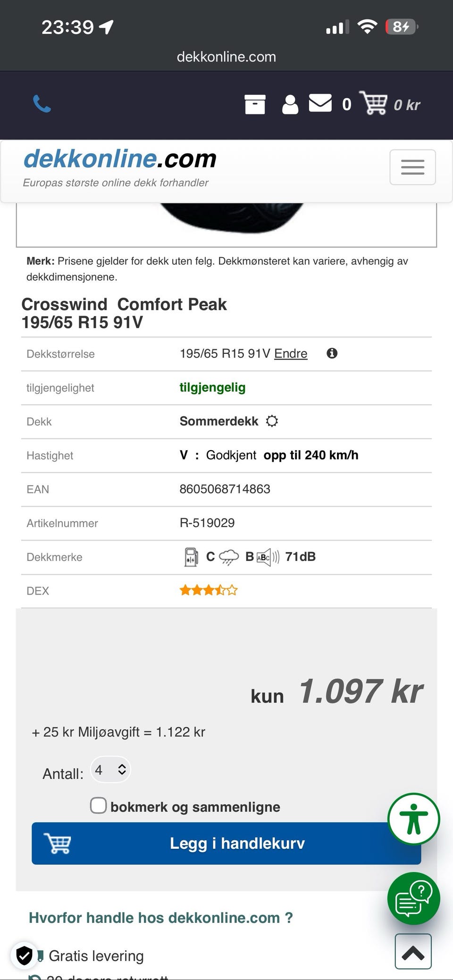This screenshot has height=980, width=453.
Task: Click the tire size info icon
Action: [332, 353]
